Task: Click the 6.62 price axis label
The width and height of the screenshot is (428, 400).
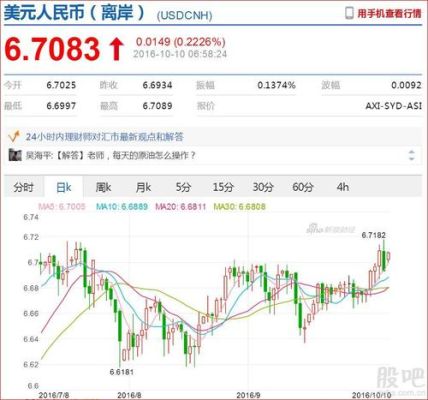Action: pyautogui.click(x=31, y=364)
